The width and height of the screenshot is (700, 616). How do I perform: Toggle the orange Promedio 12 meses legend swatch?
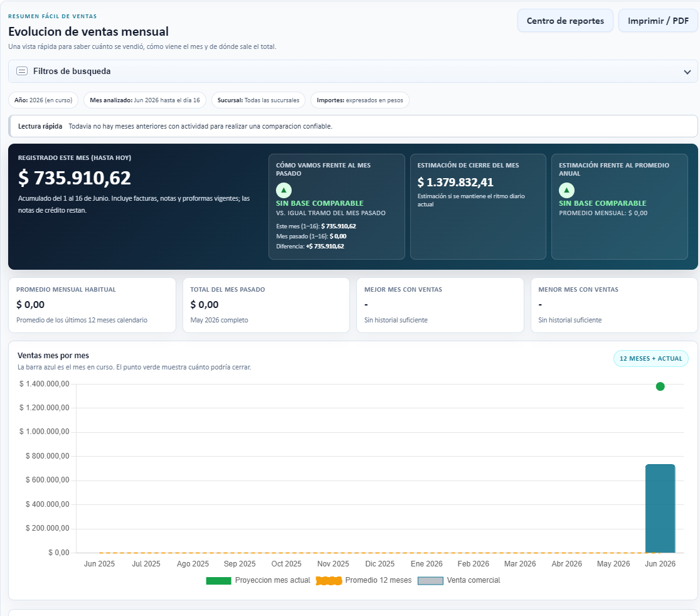[329, 580]
